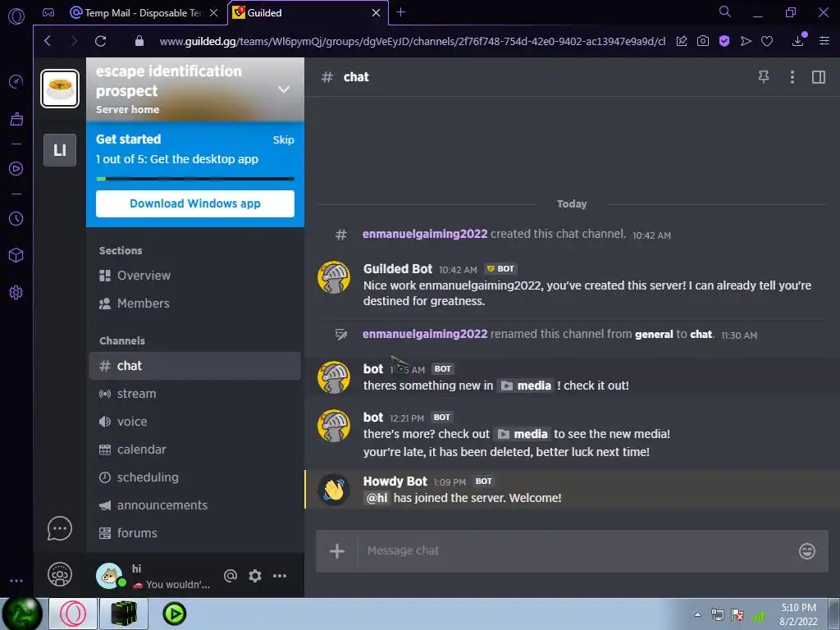Open profile more options ellipsis
The width and height of the screenshot is (840, 630).
pyautogui.click(x=280, y=576)
